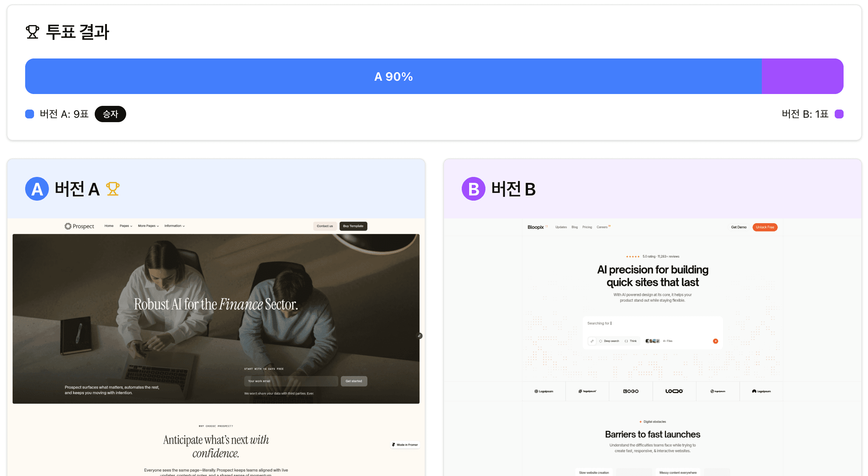Expand the Pages dropdown in Prospect nav
Viewport: 868px width, 476px height.
(x=126, y=226)
